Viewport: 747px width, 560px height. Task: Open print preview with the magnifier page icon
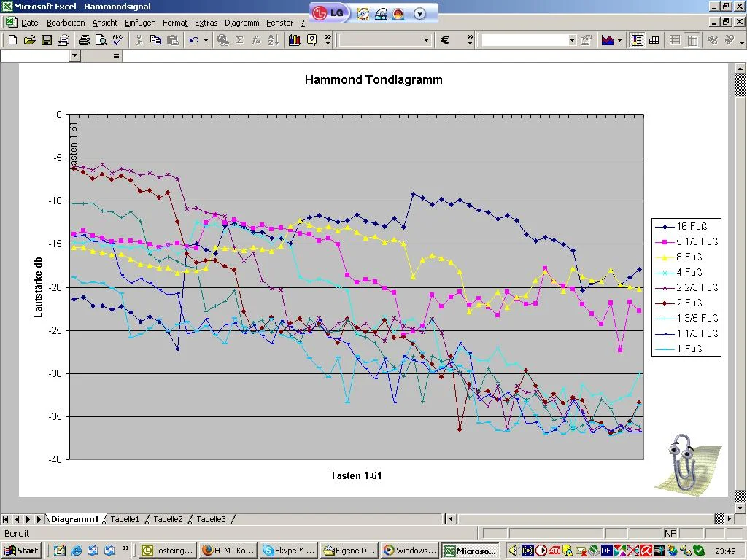click(101, 40)
